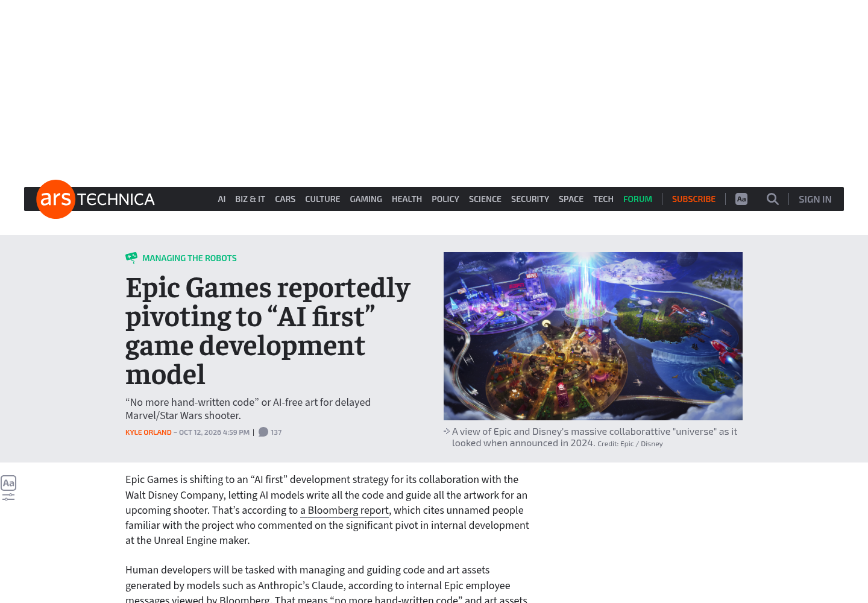
Task: Open the gaming controller category icon
Action: pyautogui.click(x=131, y=258)
